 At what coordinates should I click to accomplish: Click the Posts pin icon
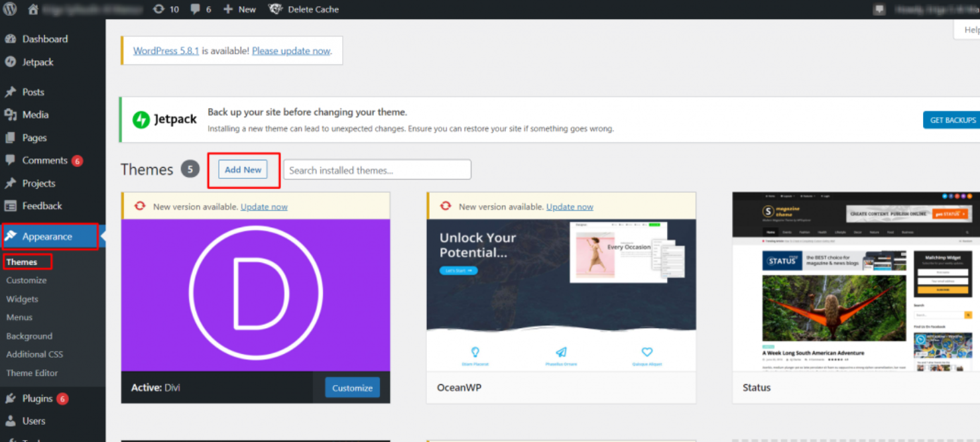11,92
